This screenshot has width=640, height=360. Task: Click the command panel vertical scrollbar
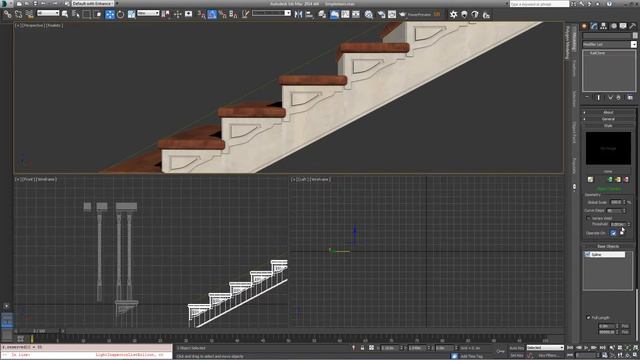[637, 314]
